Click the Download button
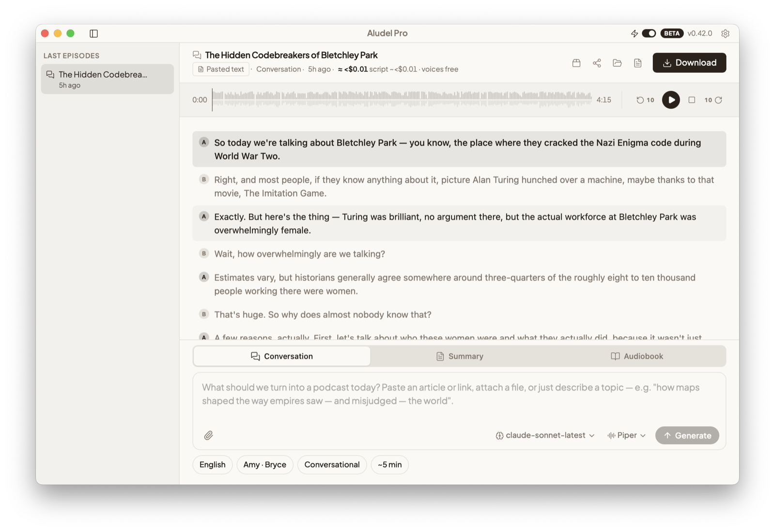 pos(689,63)
